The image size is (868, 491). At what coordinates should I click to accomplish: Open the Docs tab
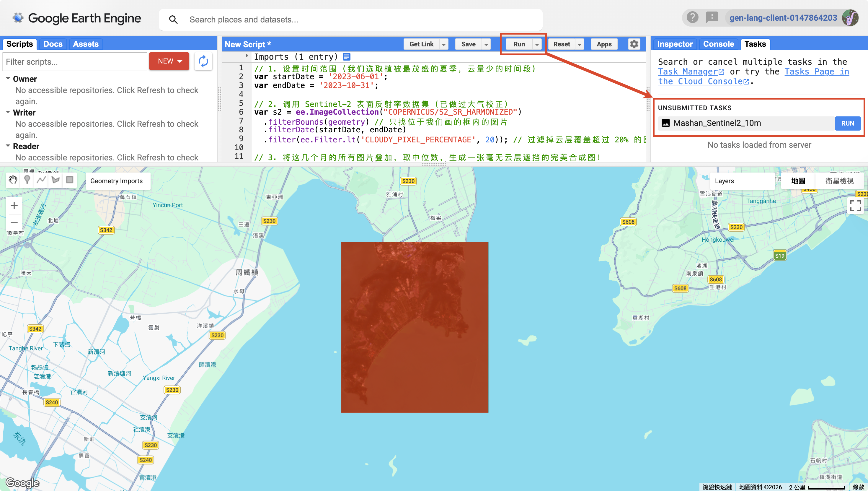coord(53,44)
